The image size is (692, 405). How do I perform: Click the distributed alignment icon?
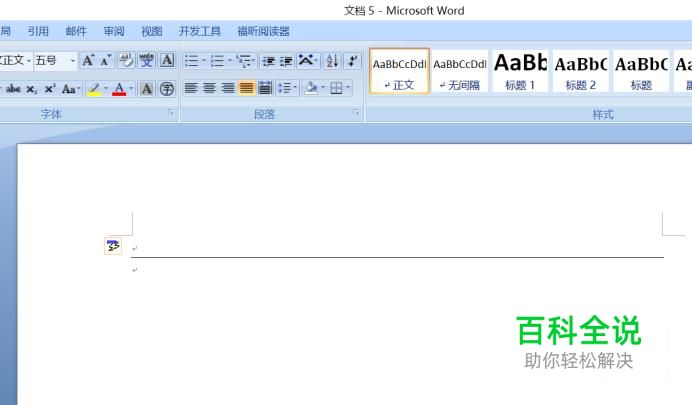[x=265, y=88]
